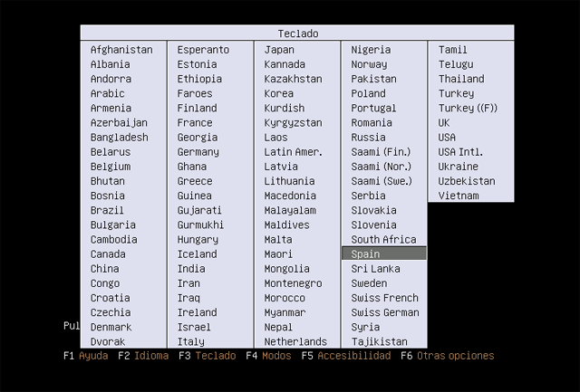Select Esperanto keyboard layout

pyautogui.click(x=203, y=50)
